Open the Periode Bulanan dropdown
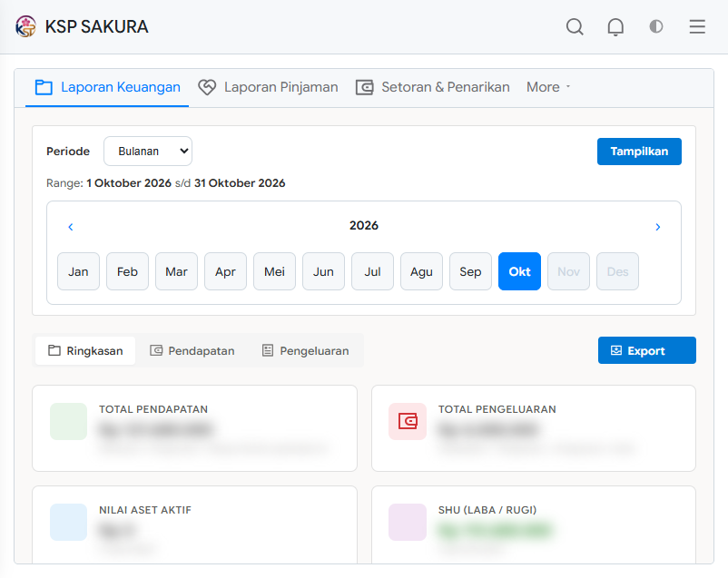This screenshot has width=728, height=578. (x=148, y=152)
